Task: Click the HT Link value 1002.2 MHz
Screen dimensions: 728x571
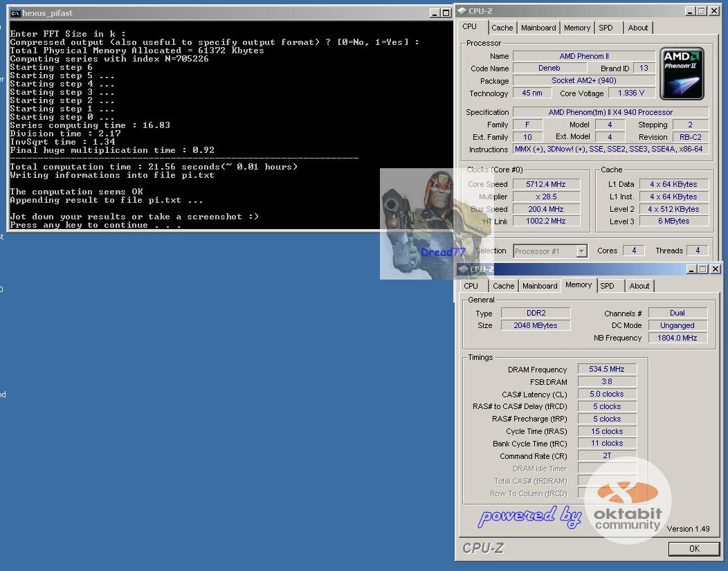Action: pyautogui.click(x=546, y=221)
